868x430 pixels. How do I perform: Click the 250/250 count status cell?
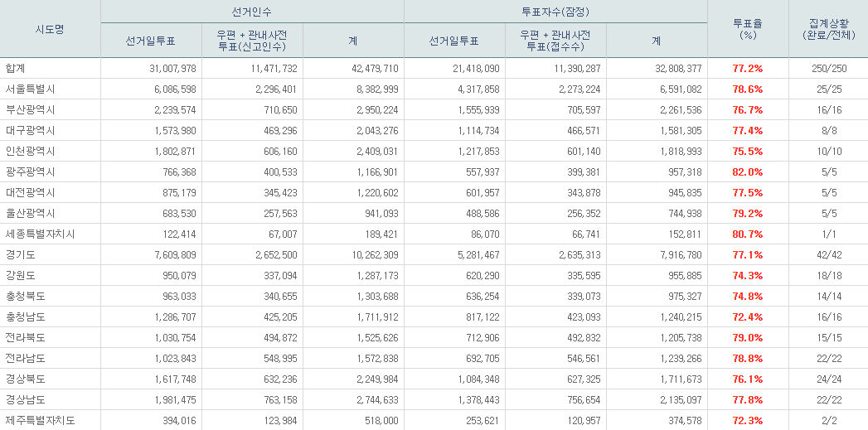[828, 68]
